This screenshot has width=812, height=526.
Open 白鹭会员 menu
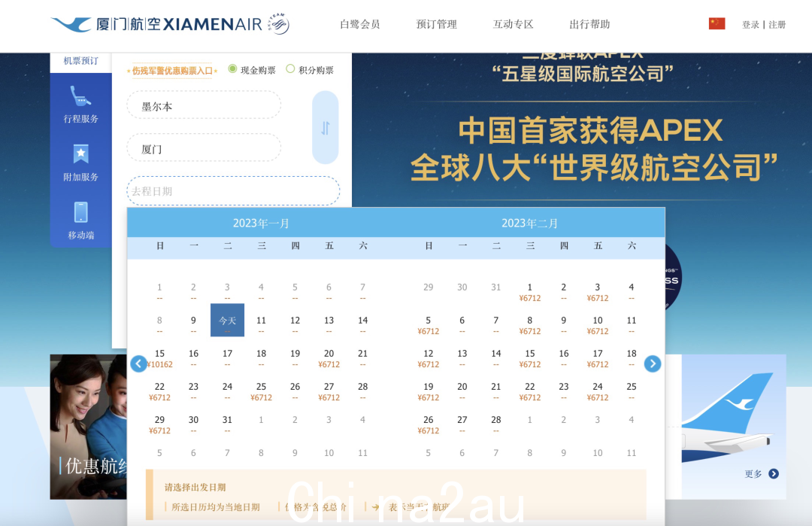pos(360,24)
